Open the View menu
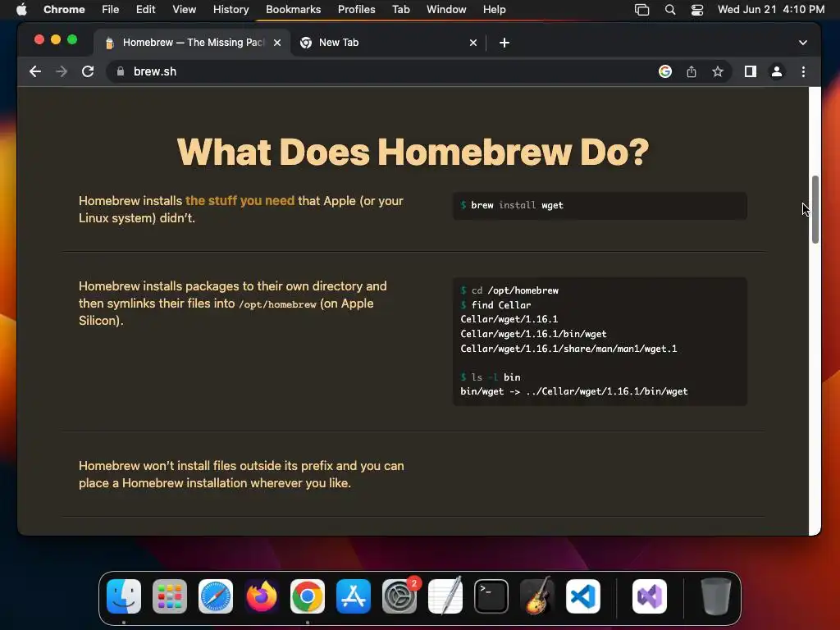840x630 pixels. click(x=184, y=9)
